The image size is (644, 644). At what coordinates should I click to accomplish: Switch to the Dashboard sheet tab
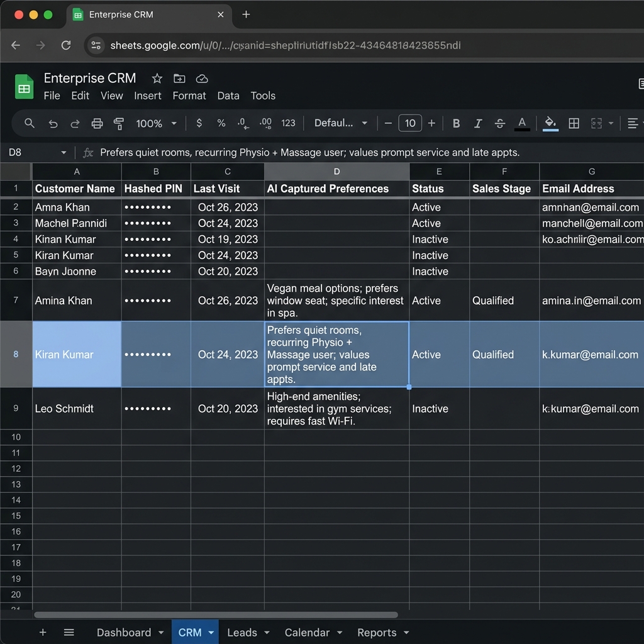tap(125, 633)
